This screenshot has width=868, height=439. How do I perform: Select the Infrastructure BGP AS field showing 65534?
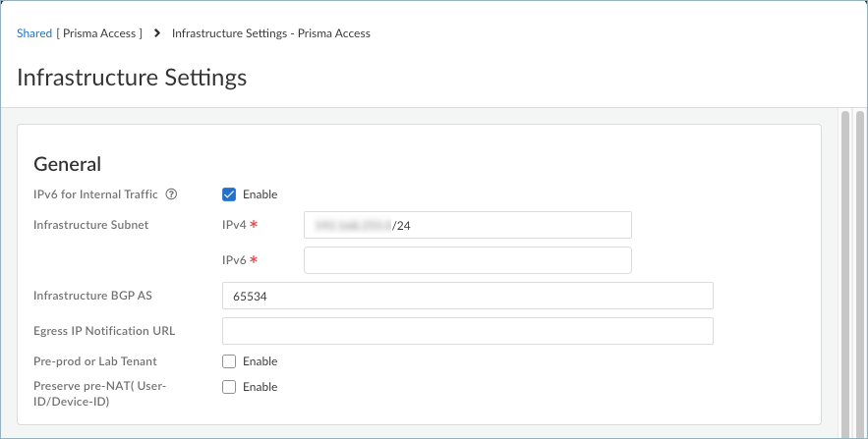point(467,296)
